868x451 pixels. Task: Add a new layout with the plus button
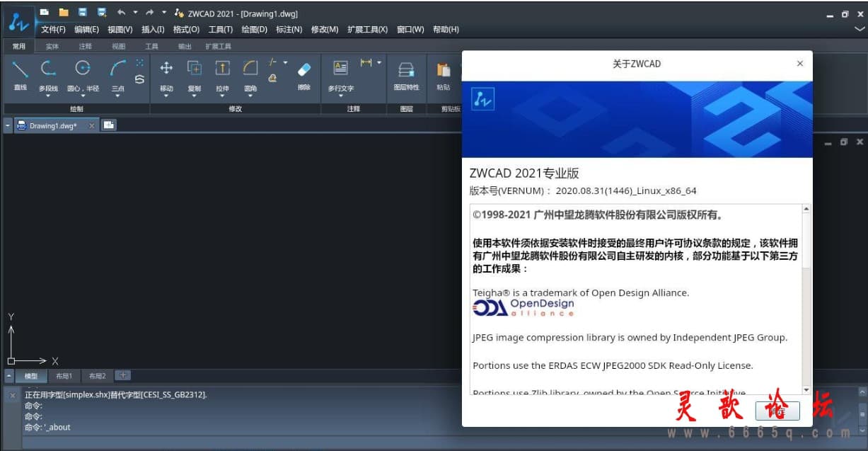click(x=122, y=375)
